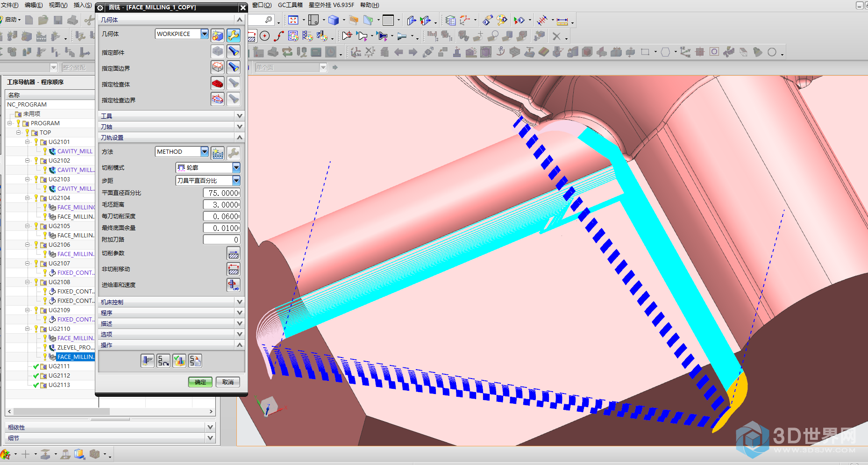Viewport: 868px width, 465px height.
Task: Expand the 细节 panel
Action: (x=210, y=438)
